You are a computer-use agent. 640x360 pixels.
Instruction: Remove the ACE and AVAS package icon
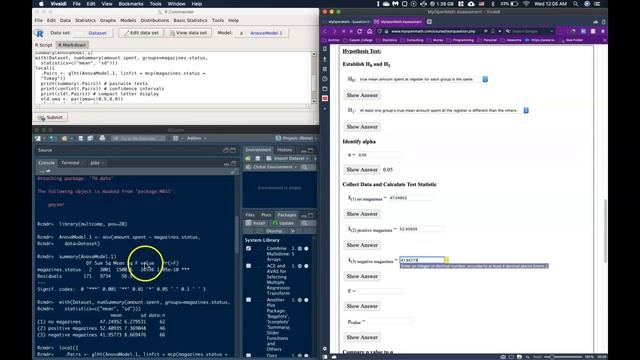point(306,266)
